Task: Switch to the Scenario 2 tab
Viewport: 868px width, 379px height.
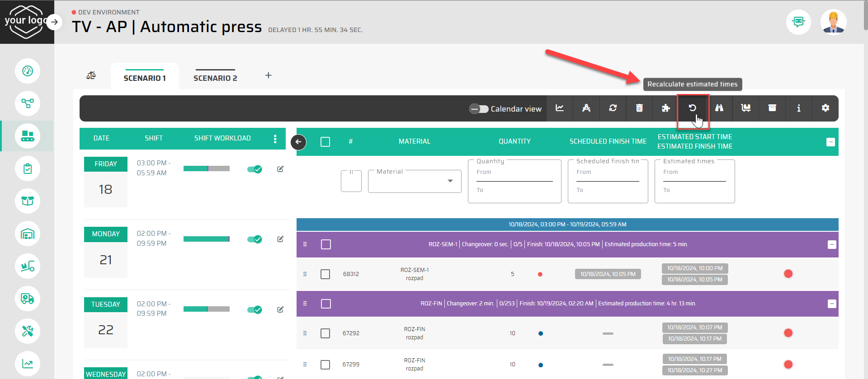Action: [x=215, y=78]
